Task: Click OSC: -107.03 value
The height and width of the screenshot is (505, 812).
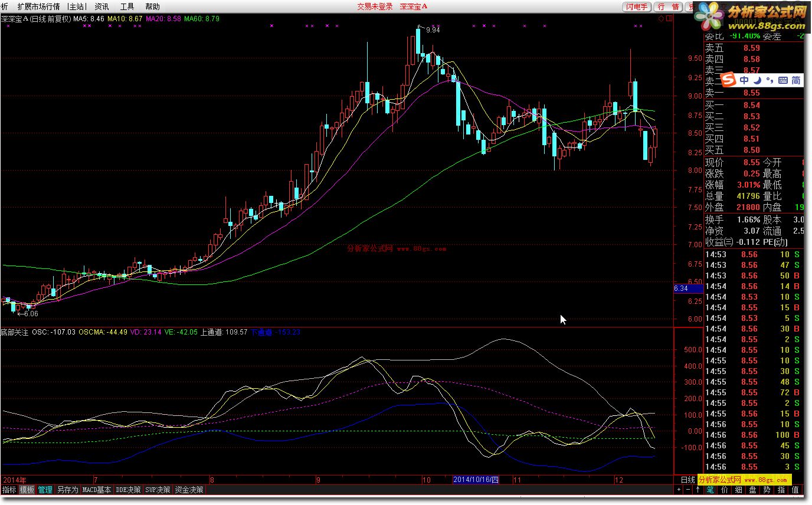Action: [54, 332]
